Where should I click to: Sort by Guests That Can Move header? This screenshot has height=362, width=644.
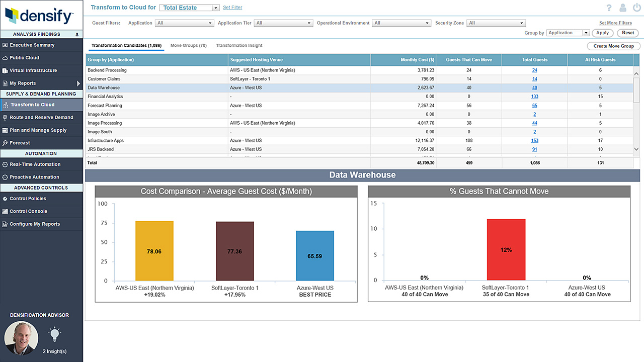(469, 60)
